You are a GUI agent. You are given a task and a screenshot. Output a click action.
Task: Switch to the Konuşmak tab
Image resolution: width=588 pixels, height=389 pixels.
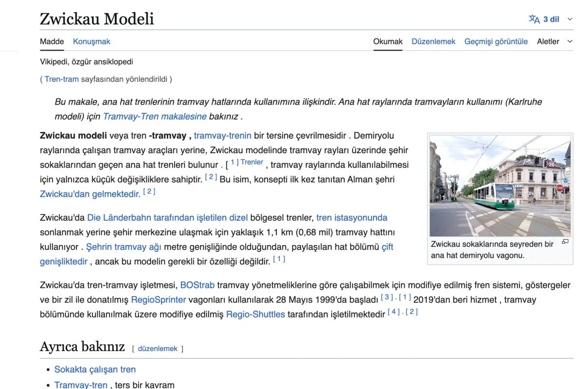pos(91,41)
